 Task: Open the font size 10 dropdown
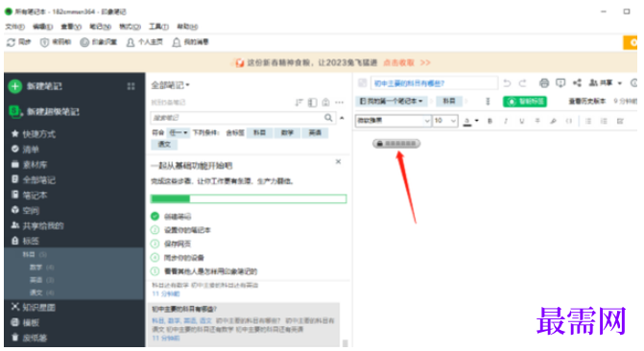point(445,121)
